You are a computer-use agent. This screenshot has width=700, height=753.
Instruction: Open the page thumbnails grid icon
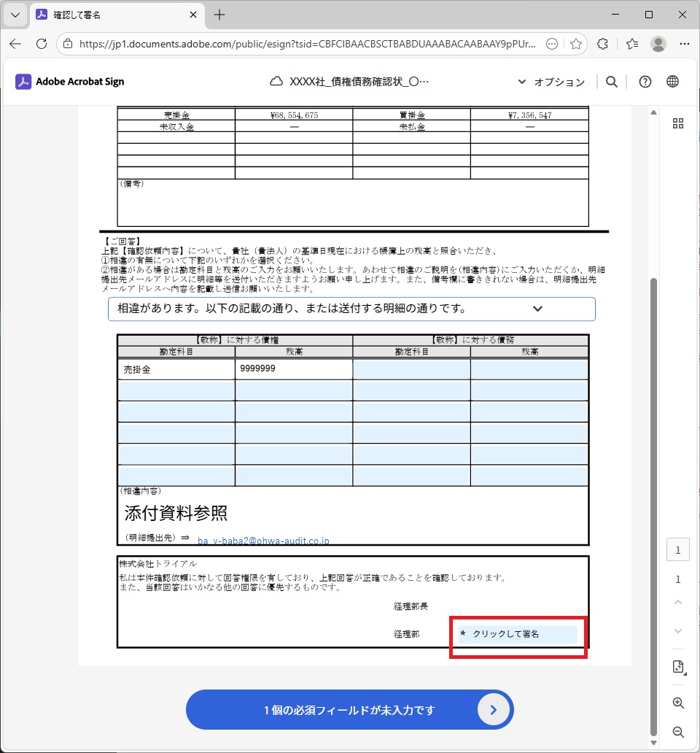[678, 123]
